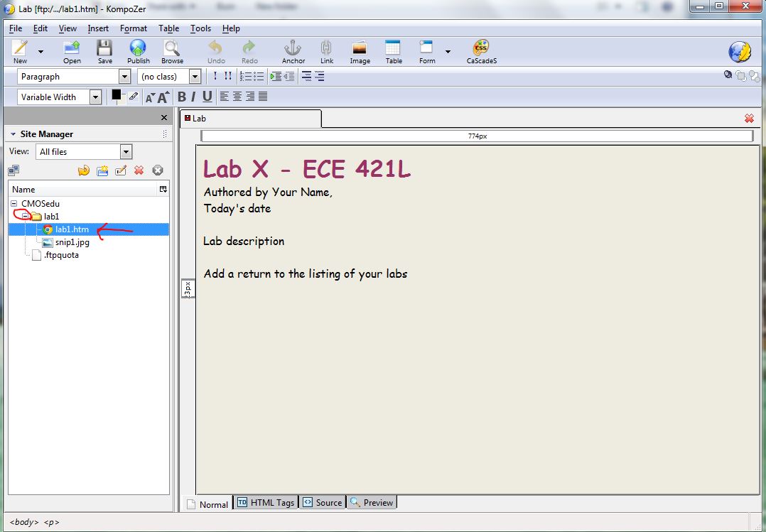Click the gray stop icon in Site Manager

point(157,170)
